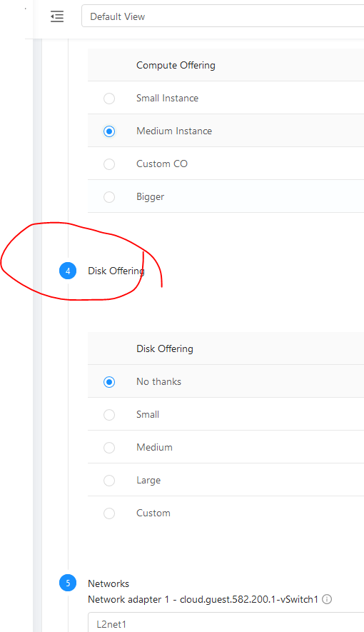
Task: Collapse the sidebar menu fold icon
Action: click(57, 16)
